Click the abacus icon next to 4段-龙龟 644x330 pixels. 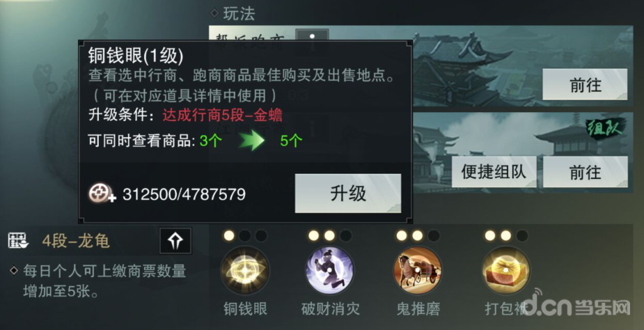[18, 241]
